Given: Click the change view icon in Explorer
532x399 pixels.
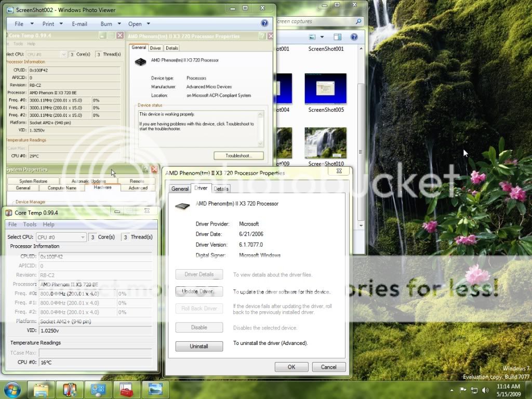Looking at the screenshot, I should pos(312,37).
